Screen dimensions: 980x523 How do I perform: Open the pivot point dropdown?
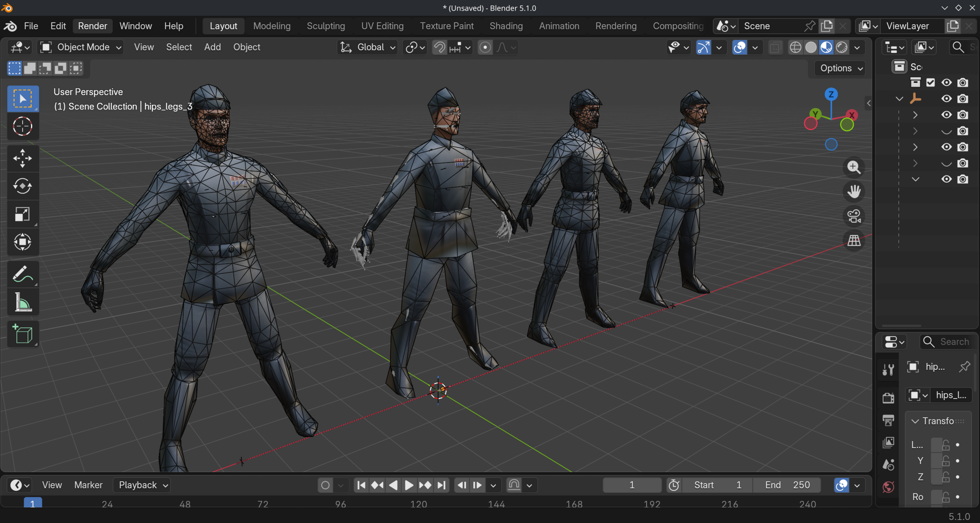[415, 47]
